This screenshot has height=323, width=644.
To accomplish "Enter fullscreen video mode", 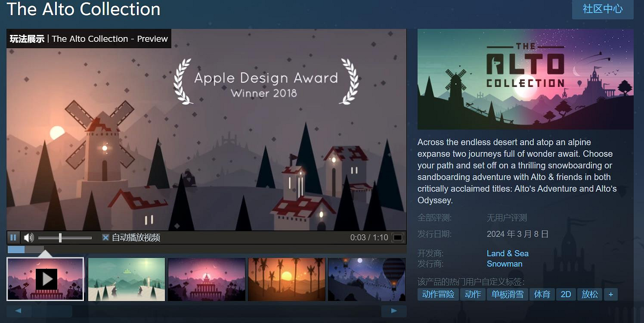I will coord(398,237).
